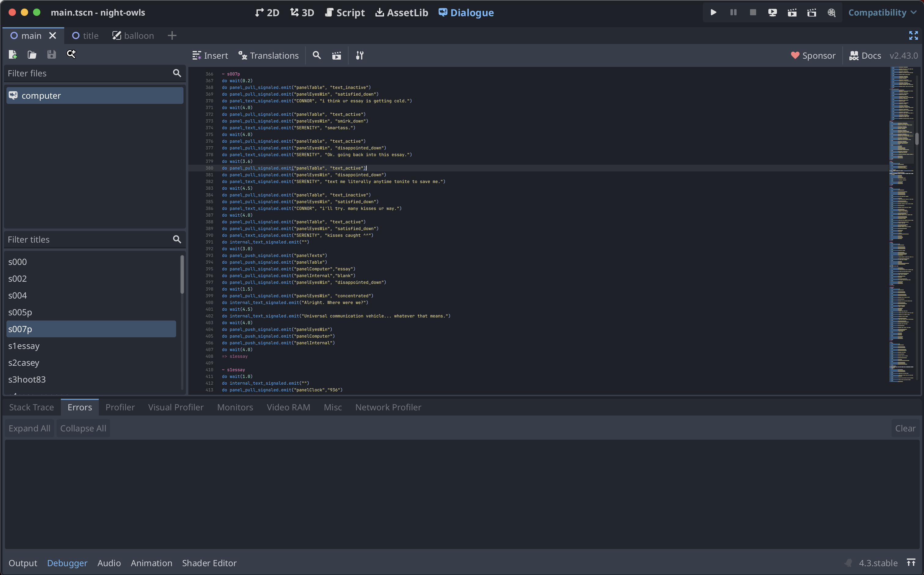
Task: Open the Translations panel
Action: tap(269, 55)
